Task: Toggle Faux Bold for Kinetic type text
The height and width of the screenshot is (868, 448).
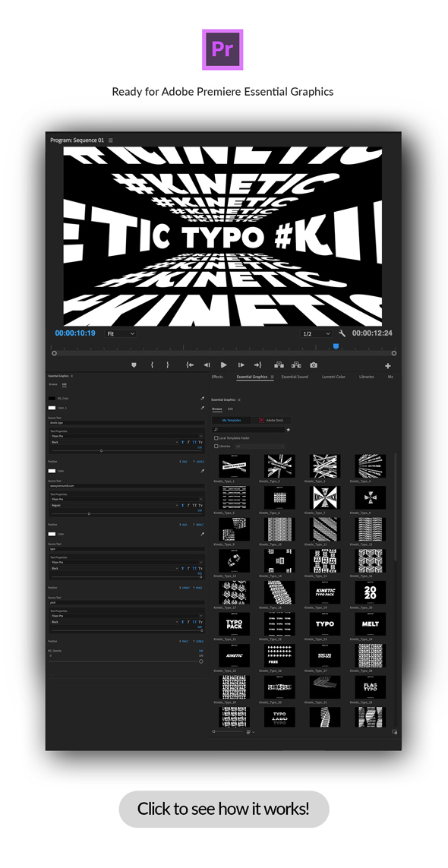Action: click(x=182, y=442)
